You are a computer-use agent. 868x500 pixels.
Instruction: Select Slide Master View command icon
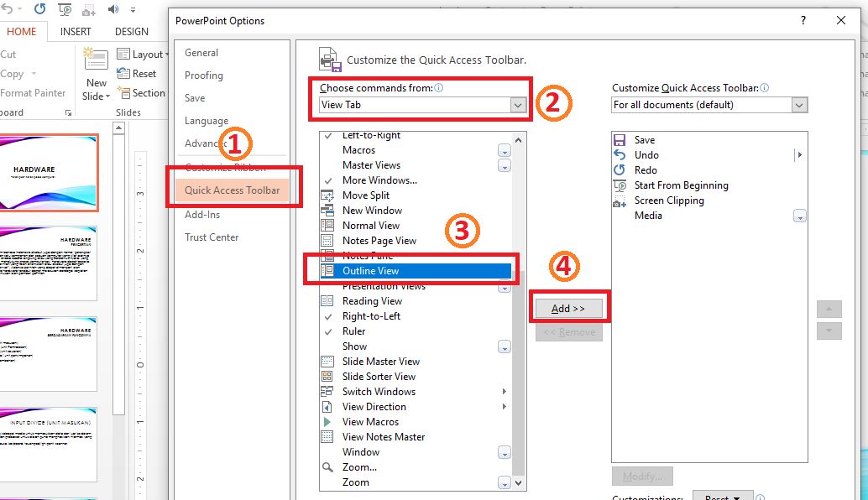pyautogui.click(x=327, y=362)
